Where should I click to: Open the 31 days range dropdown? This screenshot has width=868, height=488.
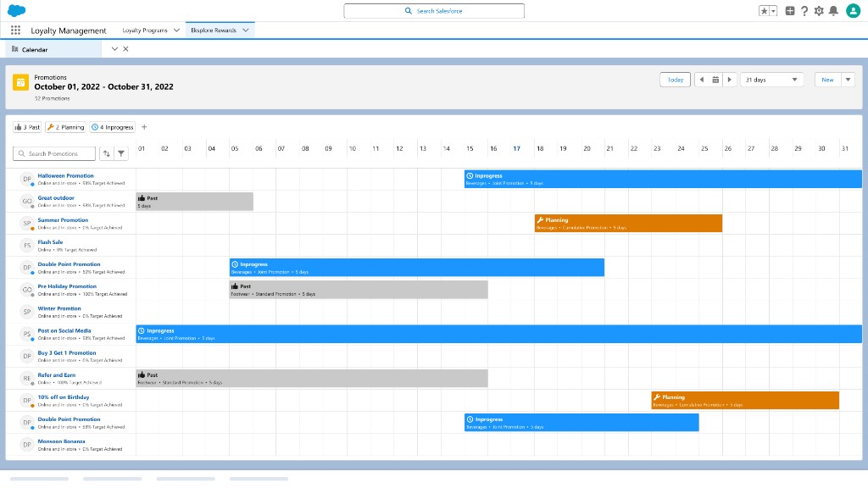771,80
